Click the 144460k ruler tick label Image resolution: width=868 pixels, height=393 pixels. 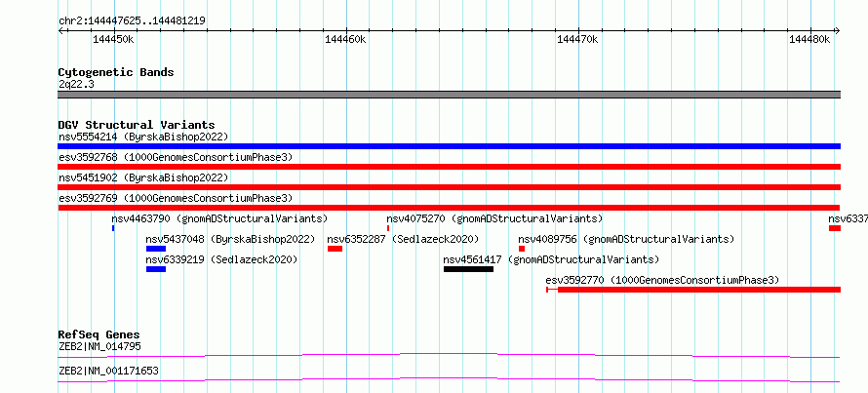[345, 39]
